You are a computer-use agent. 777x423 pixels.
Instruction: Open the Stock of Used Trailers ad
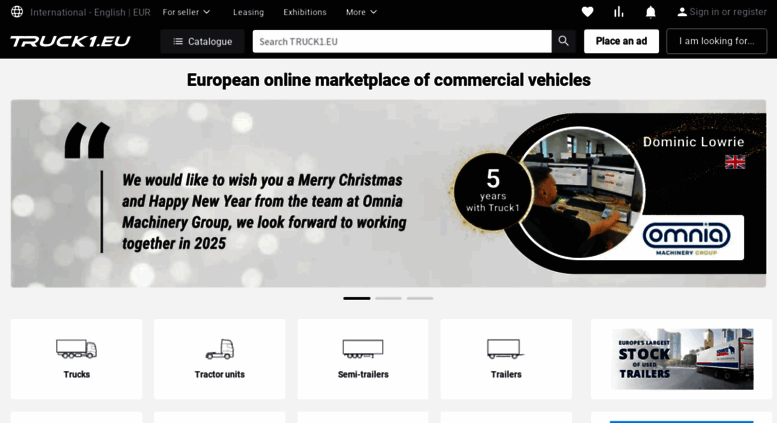point(682,359)
